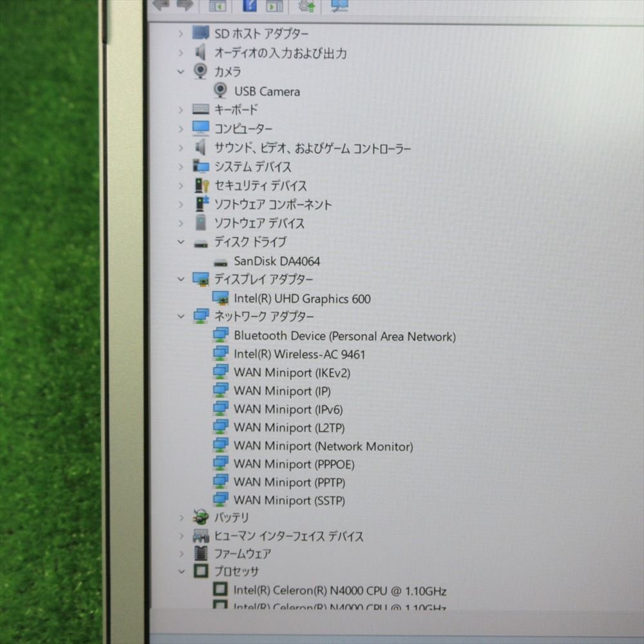Image resolution: width=644 pixels, height=644 pixels.
Task: Click the speaker icon for オーディオの入力および出力
Action: click(200, 52)
